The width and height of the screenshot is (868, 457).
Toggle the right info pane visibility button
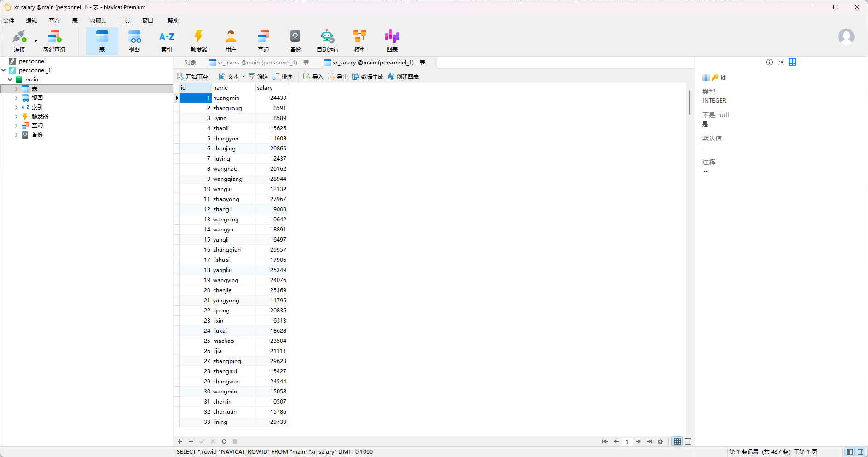click(860, 452)
